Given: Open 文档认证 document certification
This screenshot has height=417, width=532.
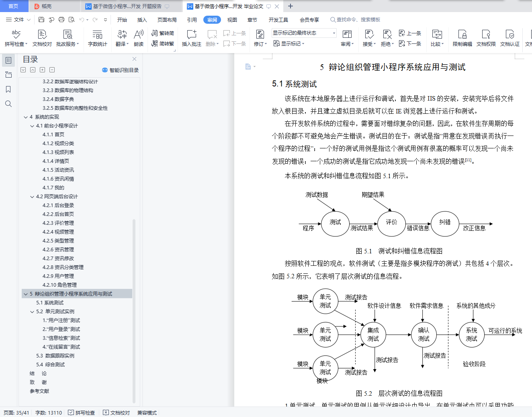Looking at the screenshot, I should coord(510,38).
